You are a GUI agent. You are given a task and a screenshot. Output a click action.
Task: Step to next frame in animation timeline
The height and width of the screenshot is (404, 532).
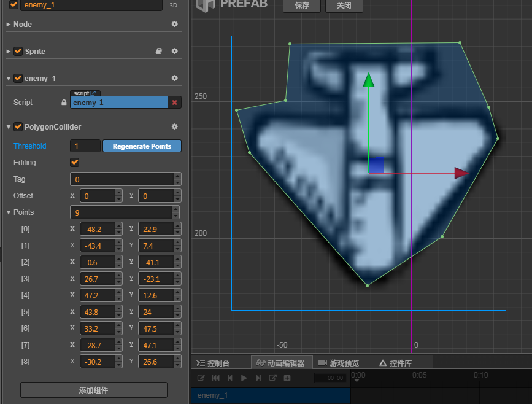click(x=258, y=378)
